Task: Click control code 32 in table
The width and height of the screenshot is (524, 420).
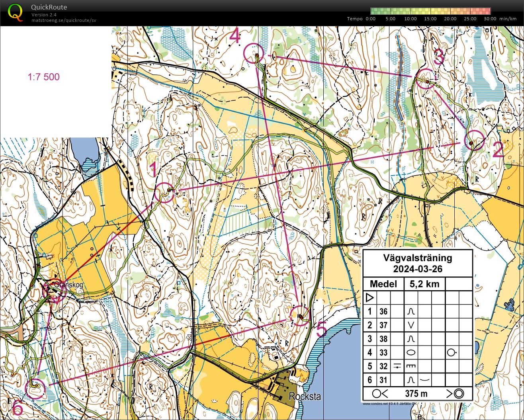Action: pos(383,366)
